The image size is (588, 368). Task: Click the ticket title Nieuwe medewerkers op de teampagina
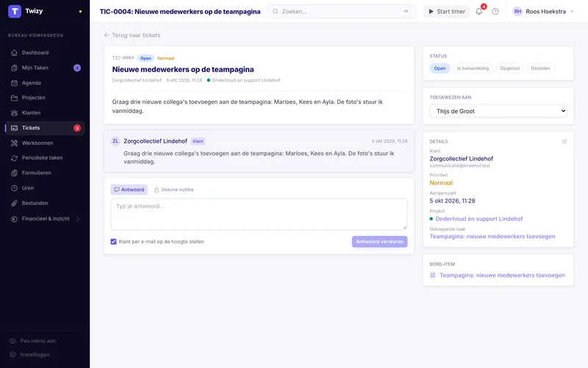pyautogui.click(x=183, y=69)
